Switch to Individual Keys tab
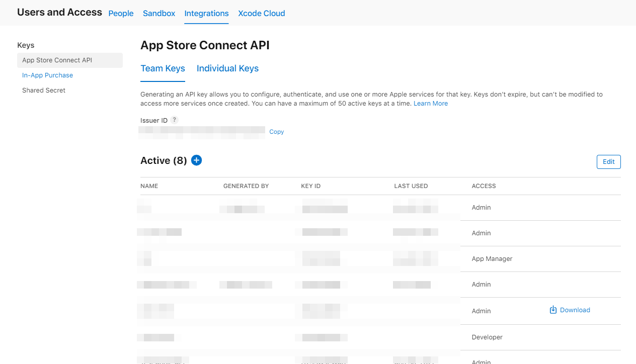Image resolution: width=636 pixels, height=364 pixels. [x=227, y=69]
